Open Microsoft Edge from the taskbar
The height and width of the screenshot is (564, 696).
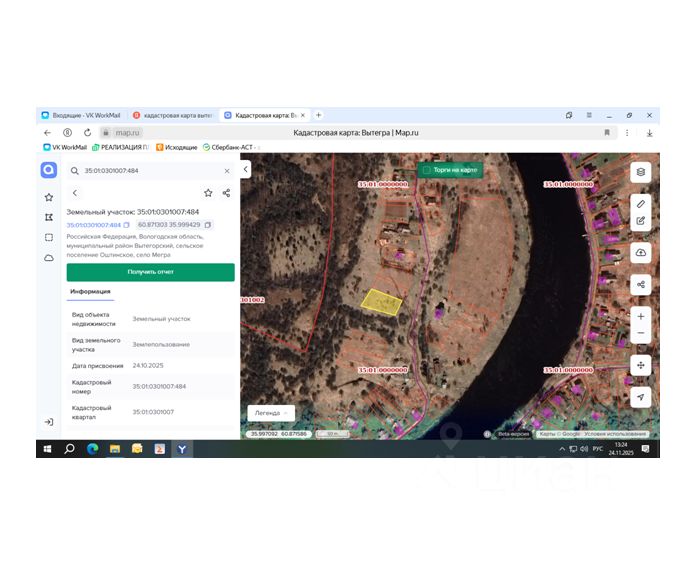tap(92, 449)
